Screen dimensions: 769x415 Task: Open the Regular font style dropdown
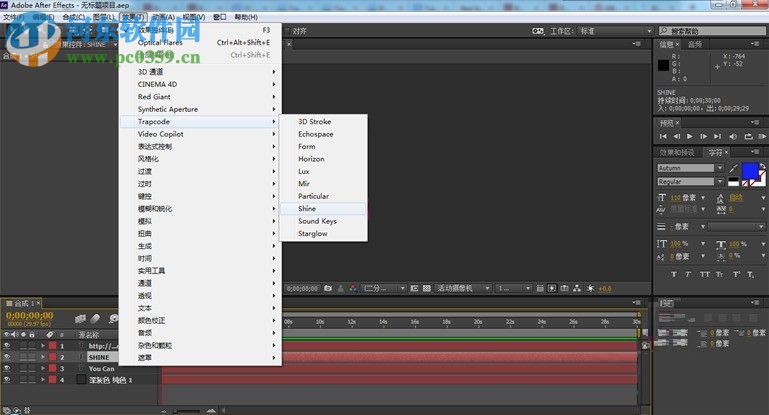point(720,182)
